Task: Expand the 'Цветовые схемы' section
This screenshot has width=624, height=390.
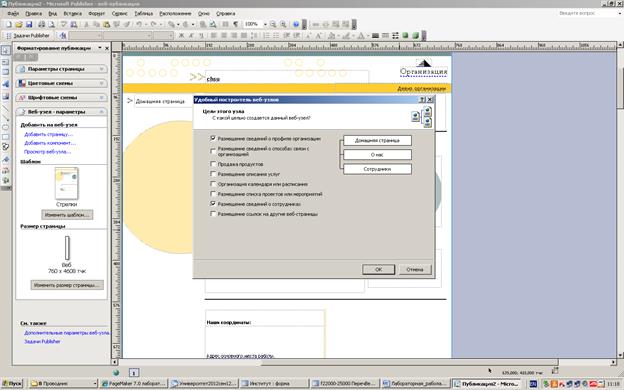Action: click(x=62, y=83)
